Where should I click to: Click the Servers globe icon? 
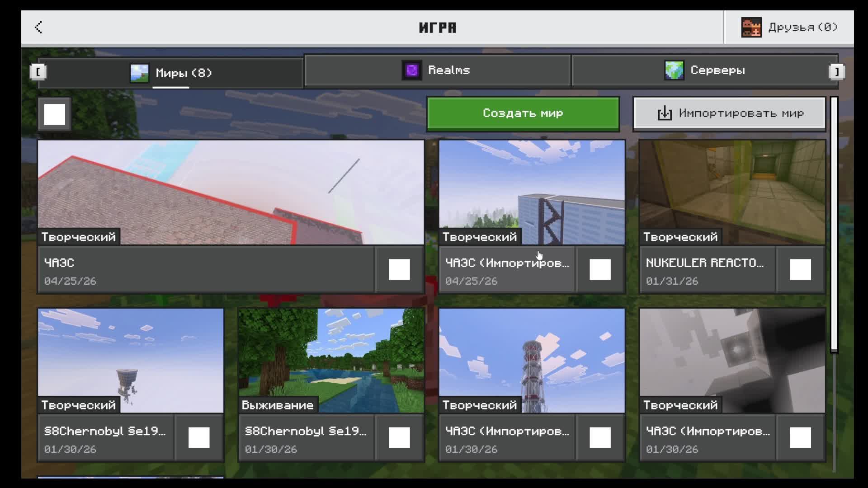click(x=674, y=70)
